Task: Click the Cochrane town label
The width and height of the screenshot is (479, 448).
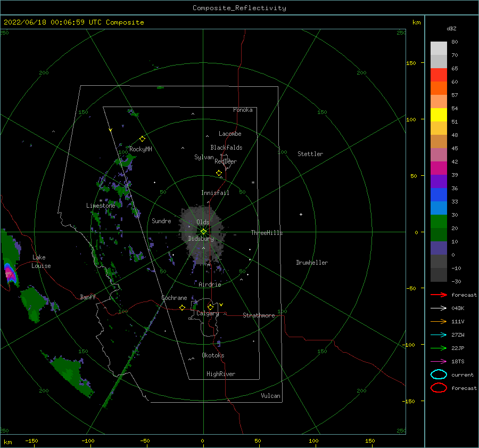Action: click(174, 298)
